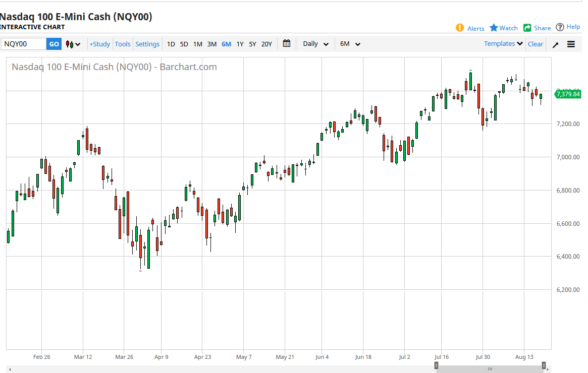Open the Templates dropdown
The image size is (588, 373).
point(503,44)
